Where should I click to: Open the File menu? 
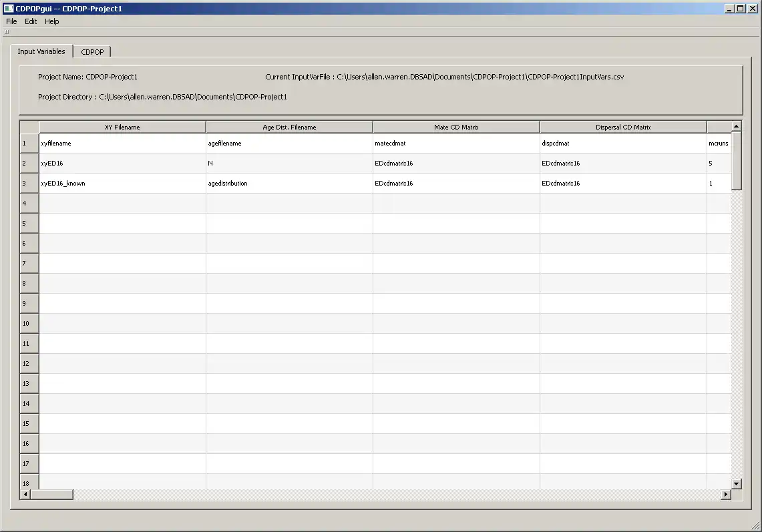[x=11, y=21]
